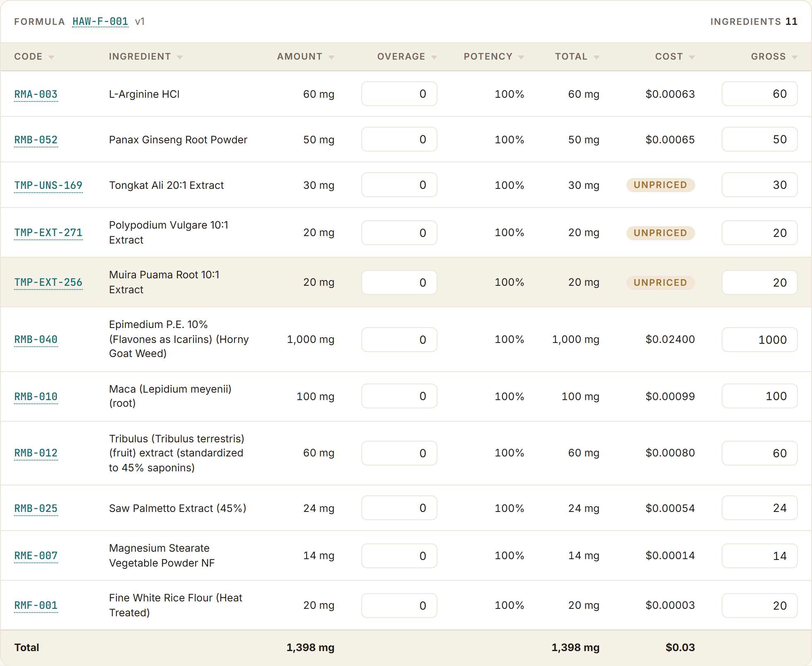
Task: Edit gross field for Tongkat Ali Extract
Action: click(760, 185)
